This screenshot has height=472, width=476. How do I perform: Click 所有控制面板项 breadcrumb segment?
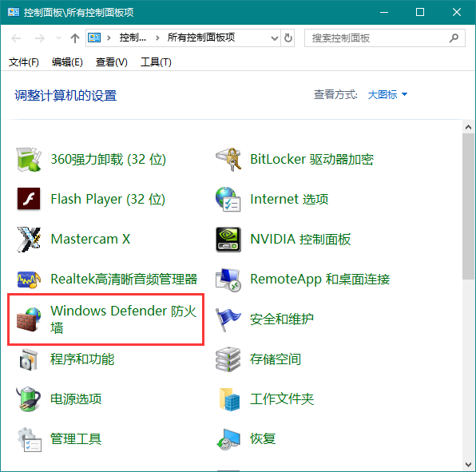point(201,38)
